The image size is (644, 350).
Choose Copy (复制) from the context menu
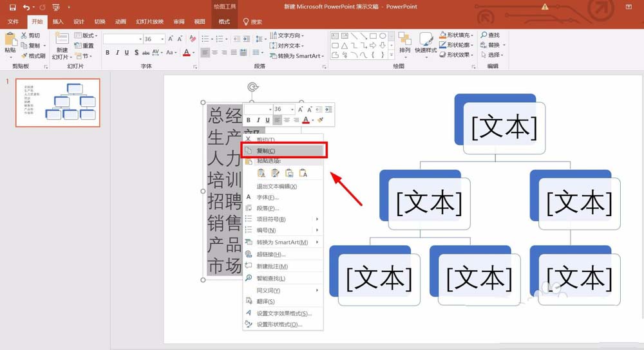coord(284,151)
